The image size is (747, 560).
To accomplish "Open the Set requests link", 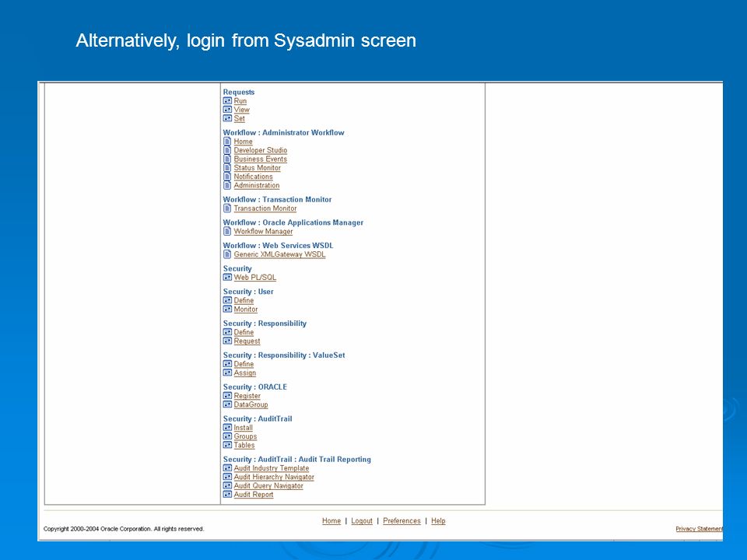I will (x=239, y=118).
